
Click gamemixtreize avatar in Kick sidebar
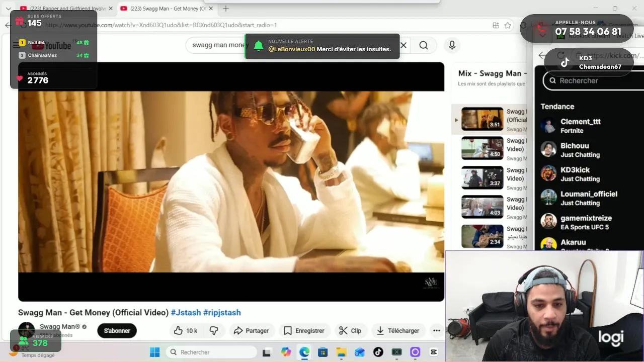548,222
